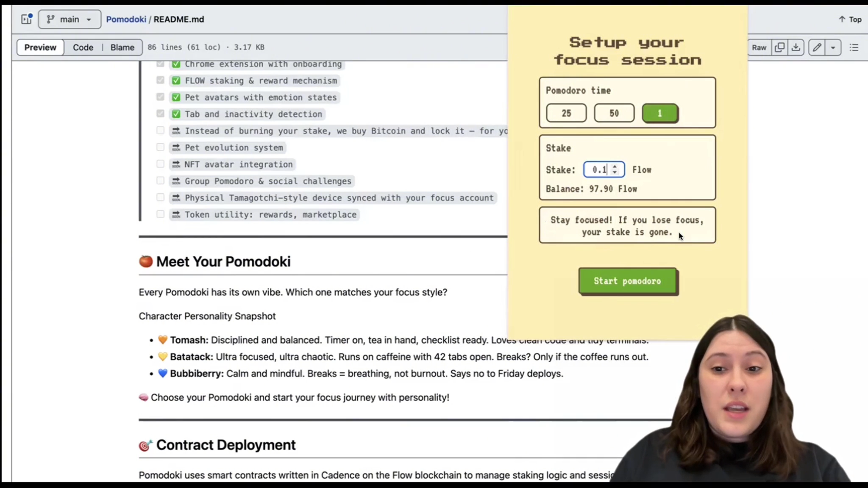Switch to the Preview tab
This screenshot has width=868, height=488.
click(40, 47)
